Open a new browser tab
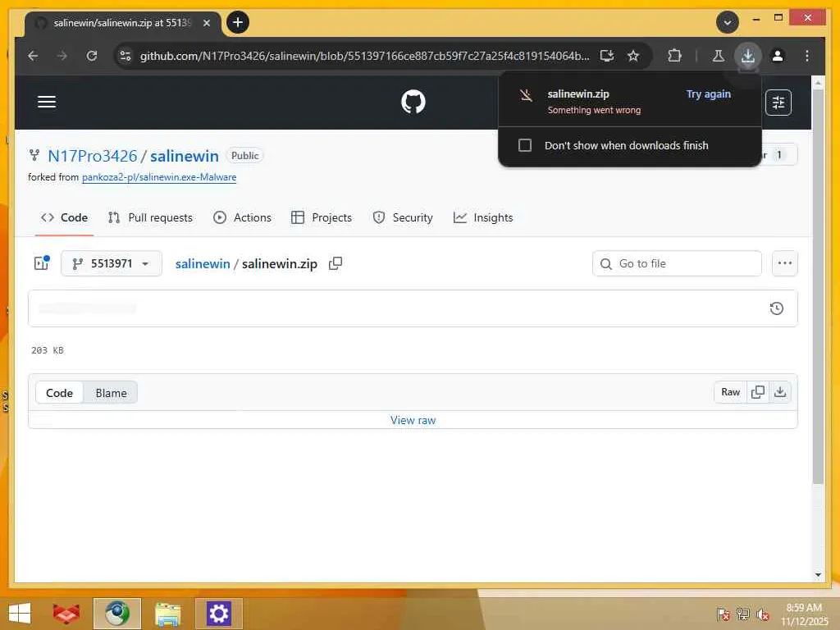840x630 pixels. (238, 22)
